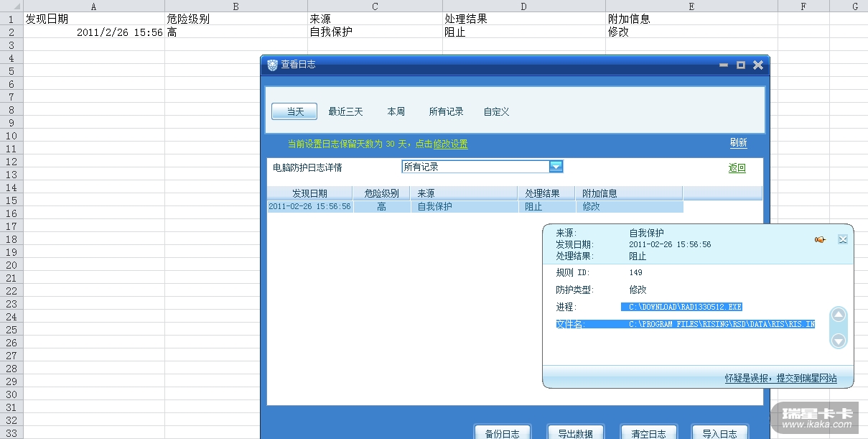
Task: Sort the log by 危险级别 column header
Action: 381,193
